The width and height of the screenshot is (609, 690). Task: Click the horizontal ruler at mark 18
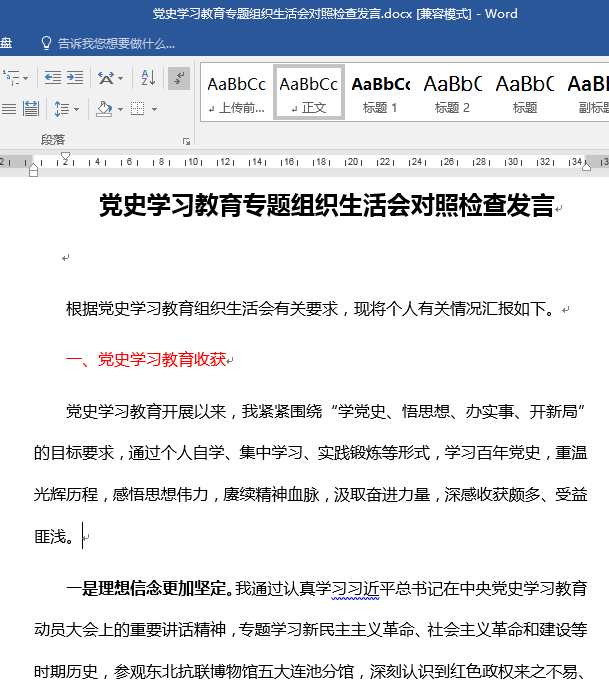coord(321,161)
